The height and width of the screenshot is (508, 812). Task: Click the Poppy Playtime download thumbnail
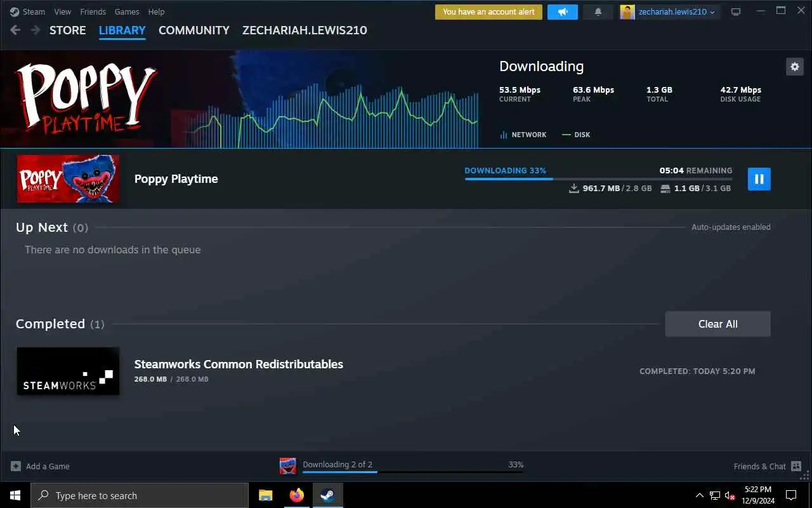(68, 179)
